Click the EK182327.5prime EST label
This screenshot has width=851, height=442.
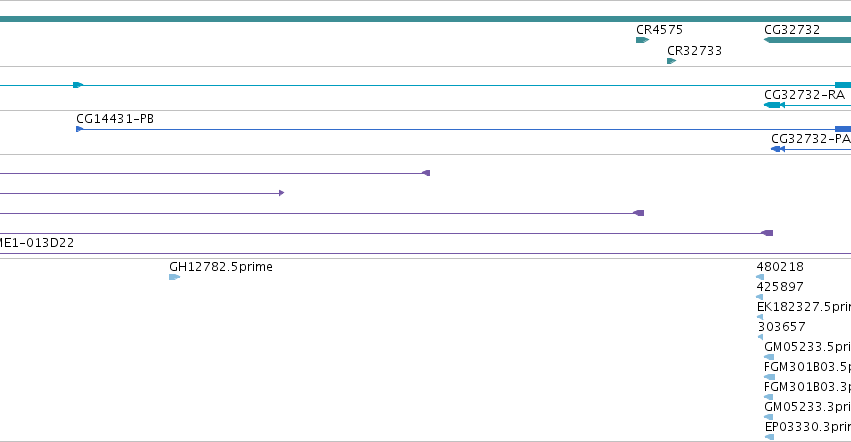[804, 307]
